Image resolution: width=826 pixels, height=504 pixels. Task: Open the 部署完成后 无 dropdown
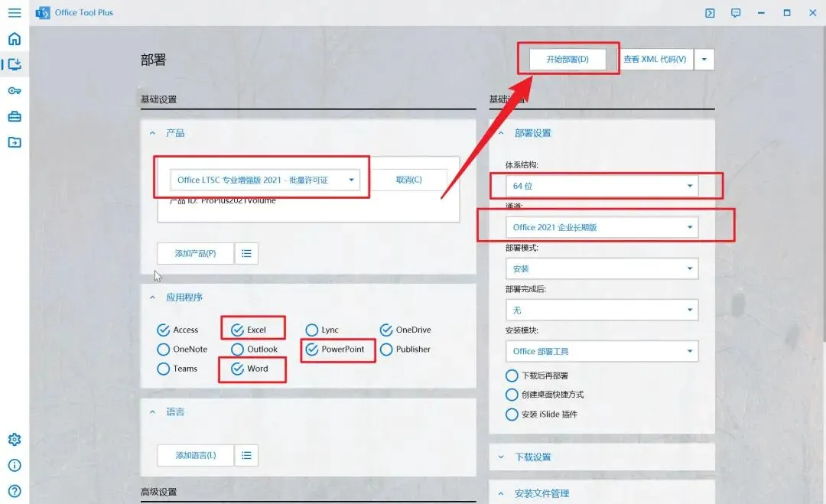coord(602,310)
